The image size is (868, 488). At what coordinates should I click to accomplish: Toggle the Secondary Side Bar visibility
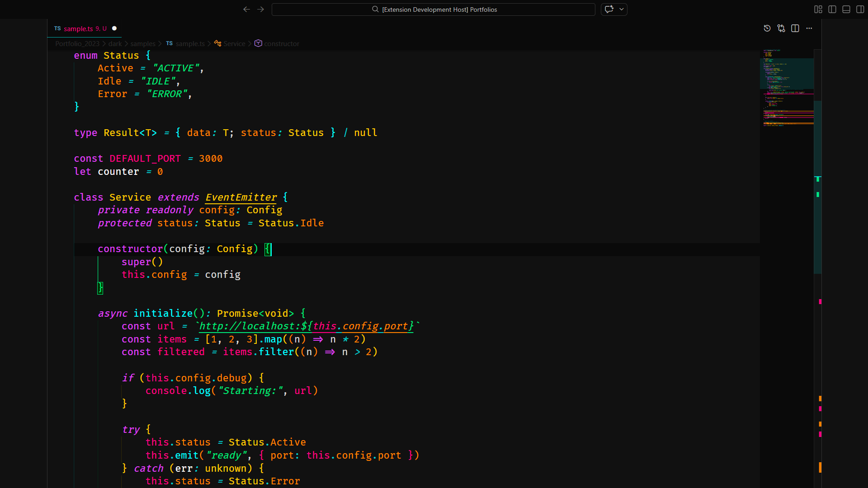tap(860, 9)
